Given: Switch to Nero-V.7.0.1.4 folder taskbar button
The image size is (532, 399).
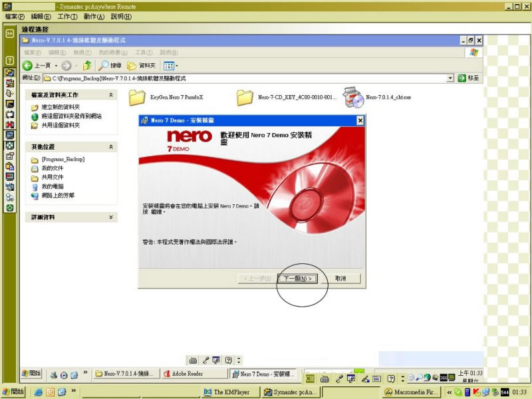Looking at the screenshot, I should [x=126, y=374].
